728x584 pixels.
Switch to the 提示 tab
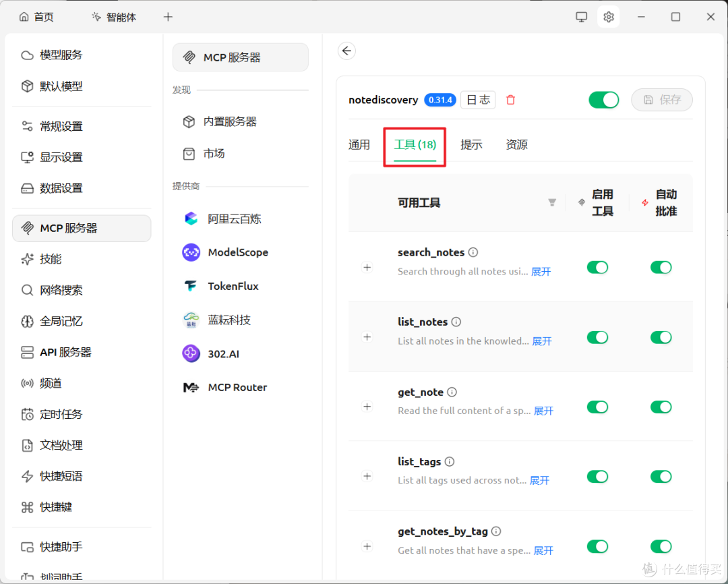(x=471, y=145)
